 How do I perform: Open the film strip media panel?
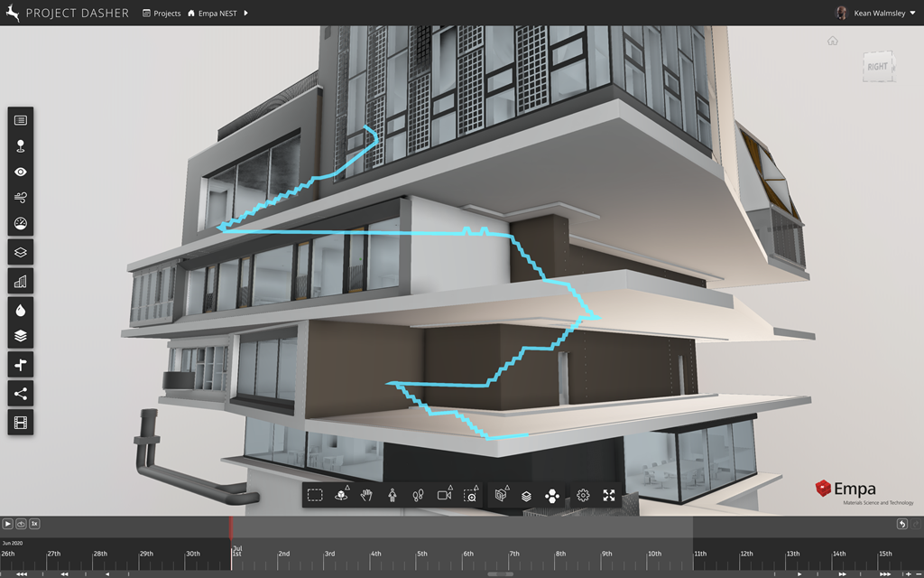(x=21, y=421)
